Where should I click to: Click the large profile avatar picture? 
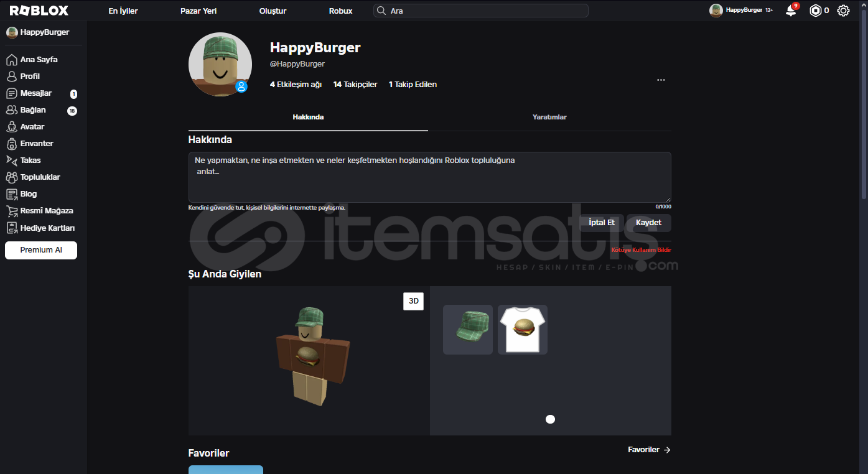220,64
